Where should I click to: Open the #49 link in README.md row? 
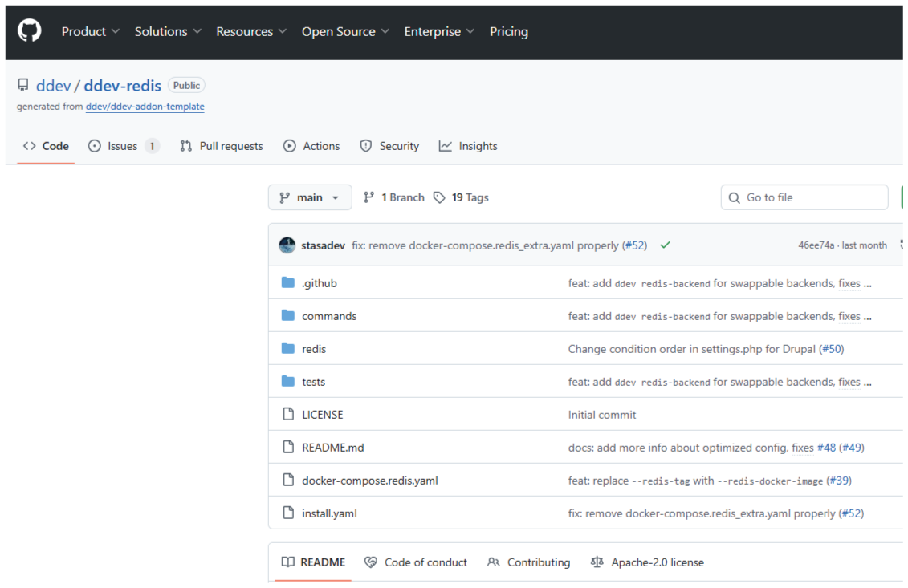point(852,448)
